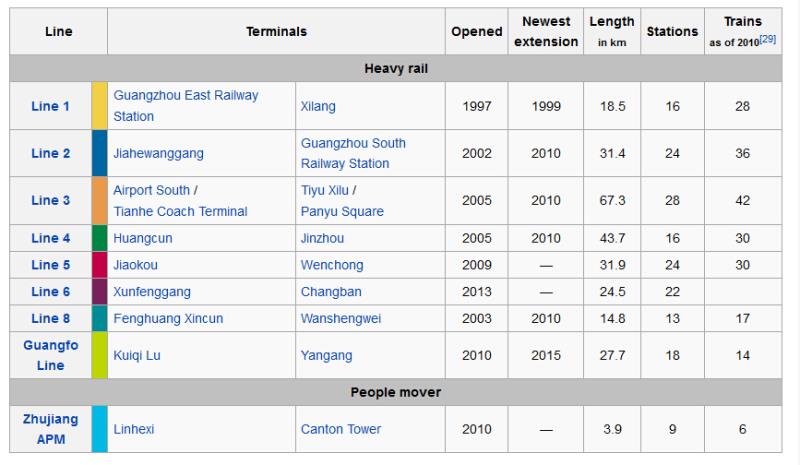
Task: Click the People mover section row
Action: (x=396, y=392)
